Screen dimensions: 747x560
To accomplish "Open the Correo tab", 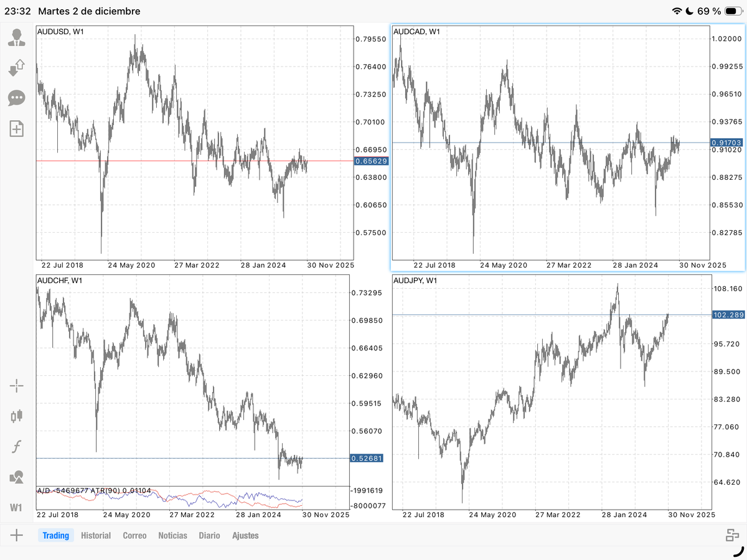I will pos(134,535).
